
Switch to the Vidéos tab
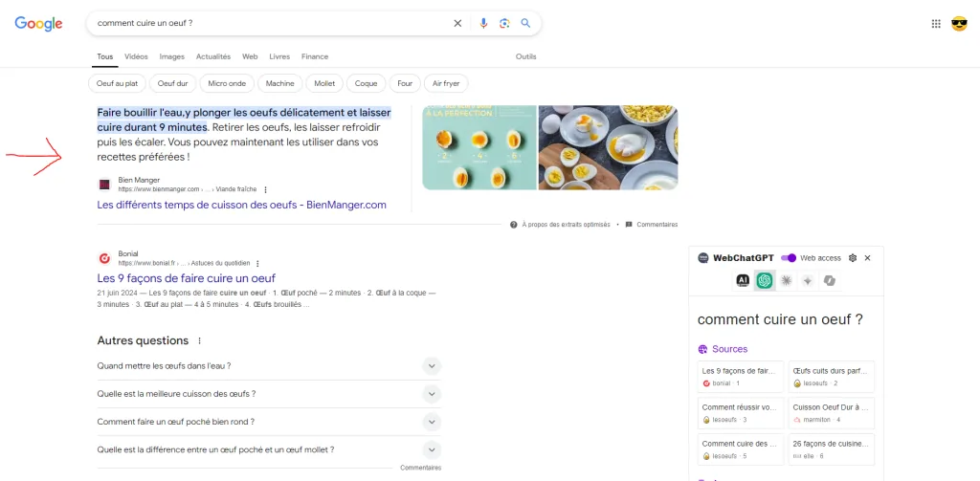pyautogui.click(x=136, y=56)
